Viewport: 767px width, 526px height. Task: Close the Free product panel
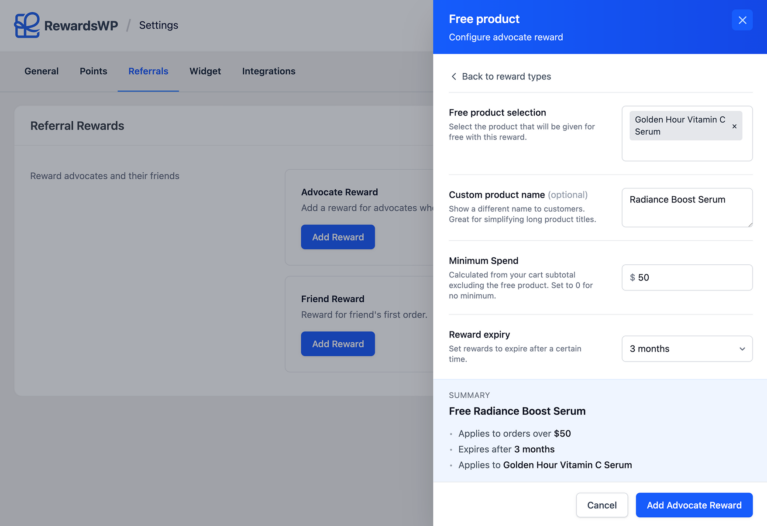tap(741, 20)
